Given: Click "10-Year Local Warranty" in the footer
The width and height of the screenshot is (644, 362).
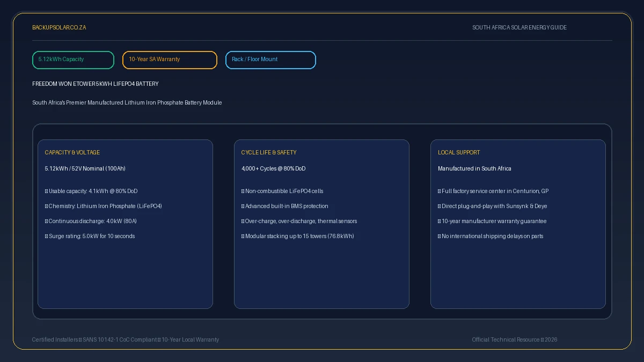Looking at the screenshot, I should pyautogui.click(x=191, y=340).
